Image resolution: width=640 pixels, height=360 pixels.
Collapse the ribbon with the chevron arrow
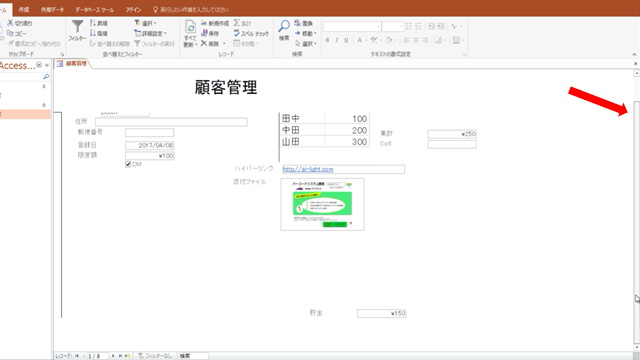(634, 54)
